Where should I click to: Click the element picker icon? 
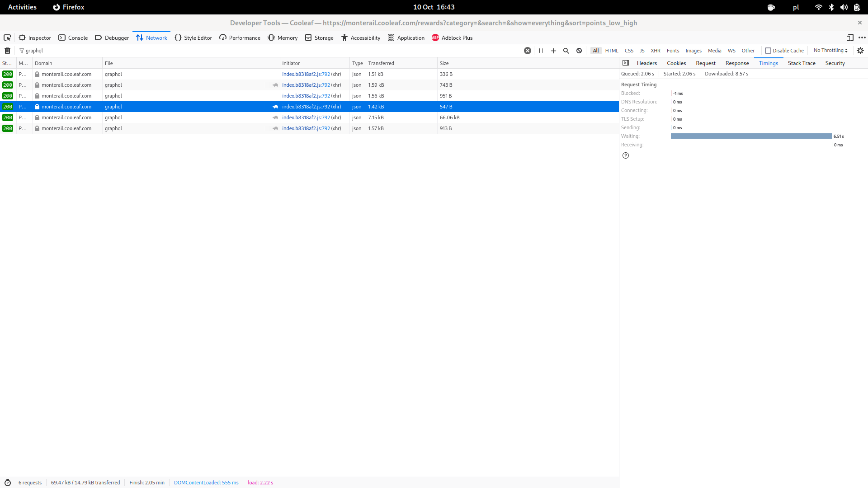click(x=7, y=38)
